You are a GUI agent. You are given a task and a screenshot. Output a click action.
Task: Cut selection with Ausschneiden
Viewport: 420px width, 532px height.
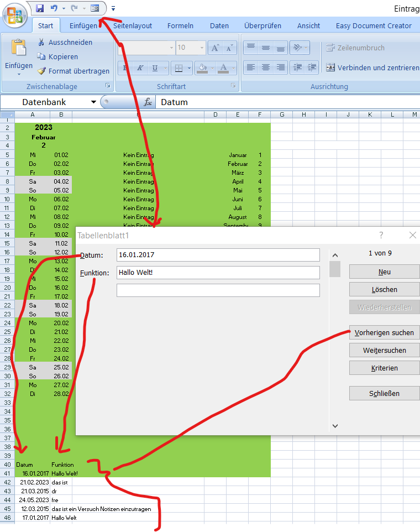click(65, 43)
